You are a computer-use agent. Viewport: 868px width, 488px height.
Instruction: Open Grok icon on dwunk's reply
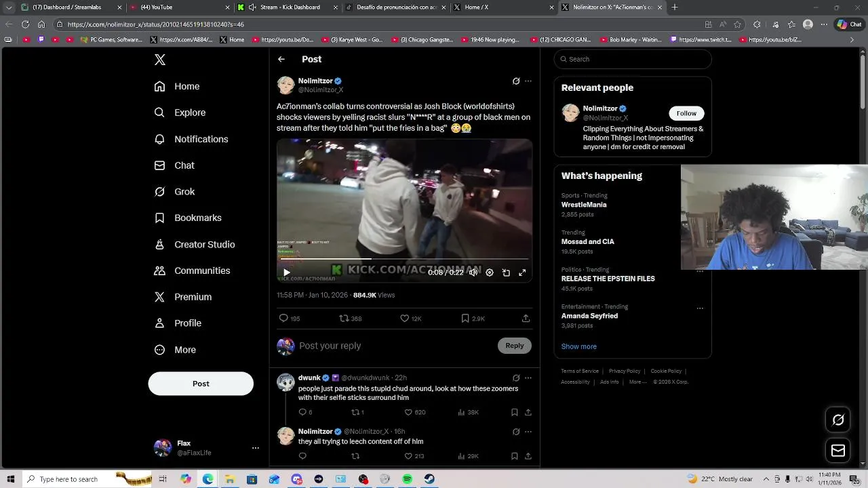(x=516, y=378)
